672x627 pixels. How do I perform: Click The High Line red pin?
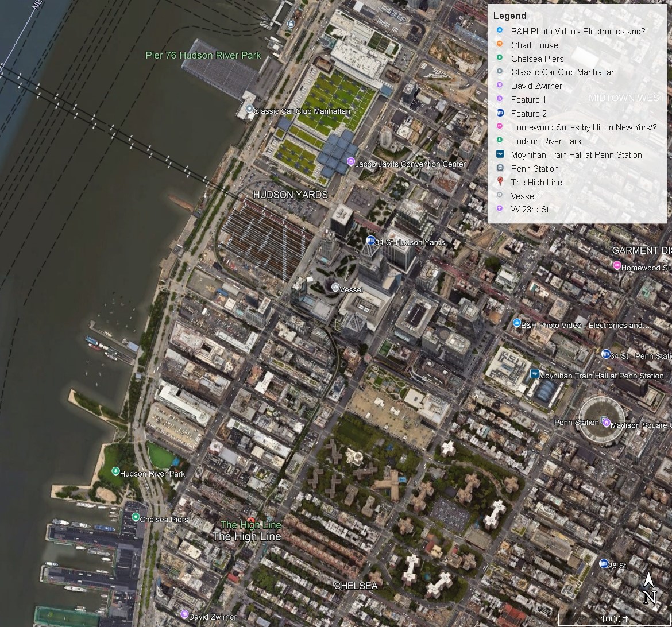coord(251,521)
